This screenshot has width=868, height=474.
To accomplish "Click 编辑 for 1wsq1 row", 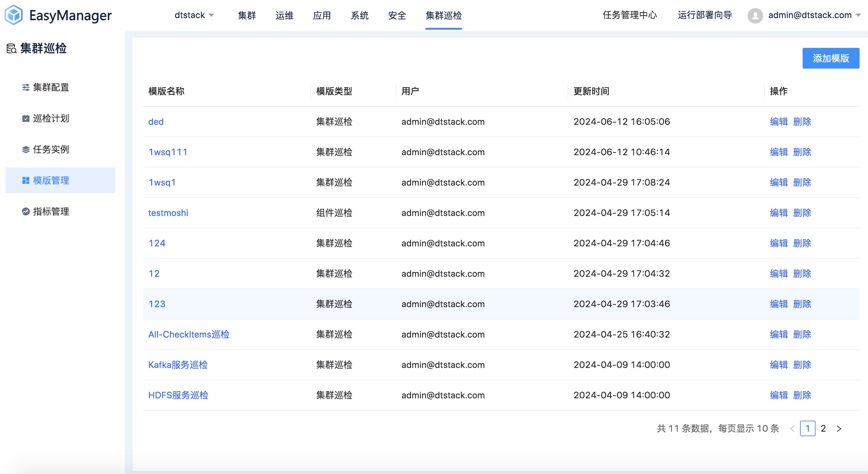I will (x=779, y=182).
